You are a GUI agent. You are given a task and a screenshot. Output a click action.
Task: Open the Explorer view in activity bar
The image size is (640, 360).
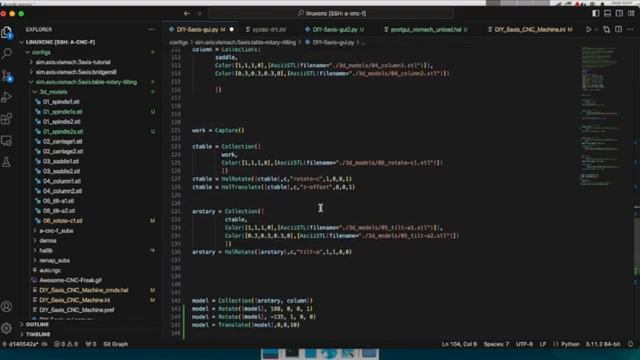tap(7, 32)
